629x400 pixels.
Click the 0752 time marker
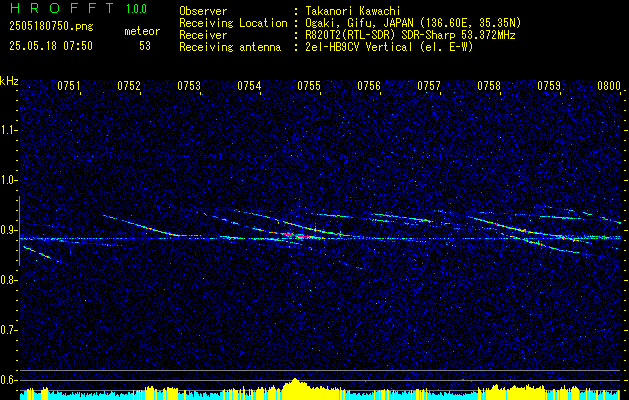[129, 86]
